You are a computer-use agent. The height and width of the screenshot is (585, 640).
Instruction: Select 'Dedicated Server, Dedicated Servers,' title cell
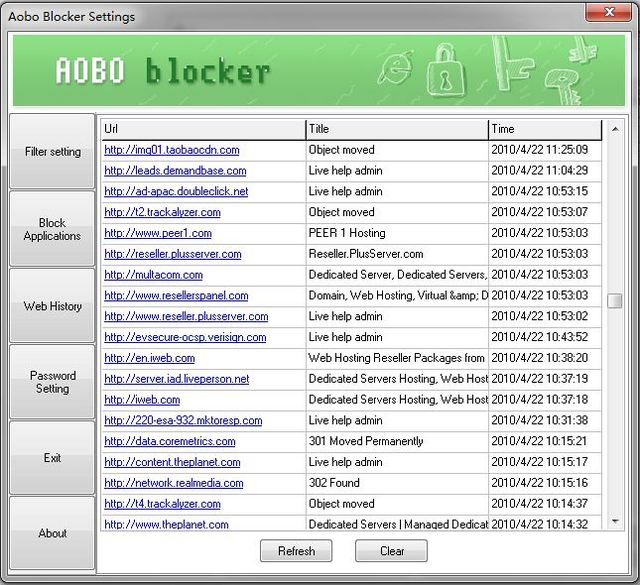pyautogui.click(x=398, y=275)
